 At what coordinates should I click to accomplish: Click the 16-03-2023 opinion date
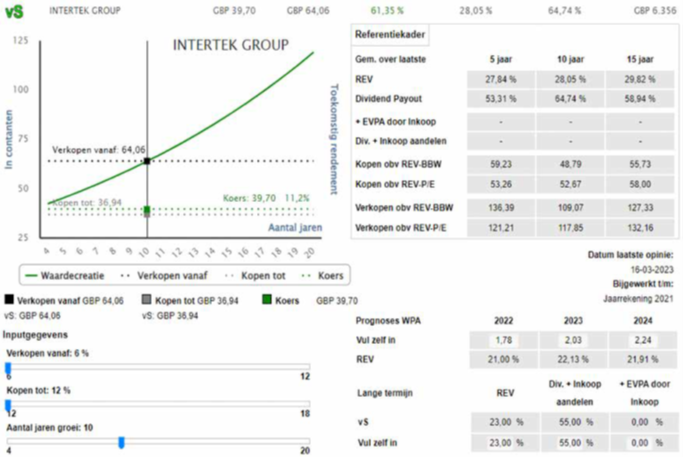coord(652,270)
